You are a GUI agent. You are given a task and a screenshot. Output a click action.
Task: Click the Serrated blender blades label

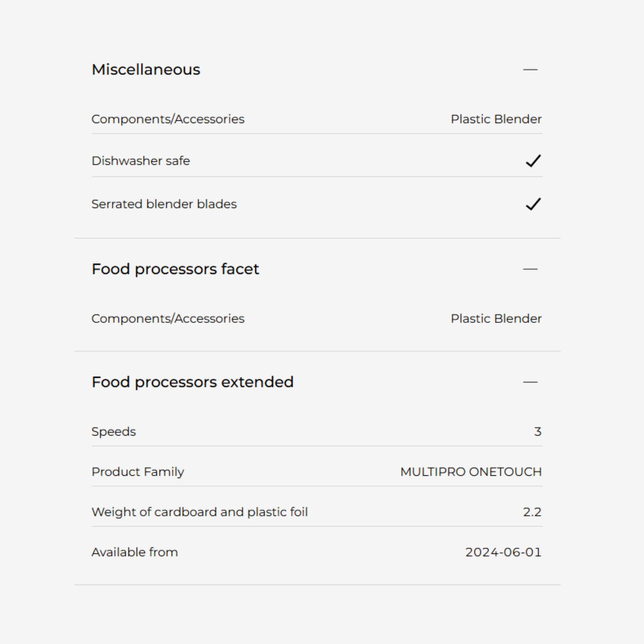click(164, 204)
